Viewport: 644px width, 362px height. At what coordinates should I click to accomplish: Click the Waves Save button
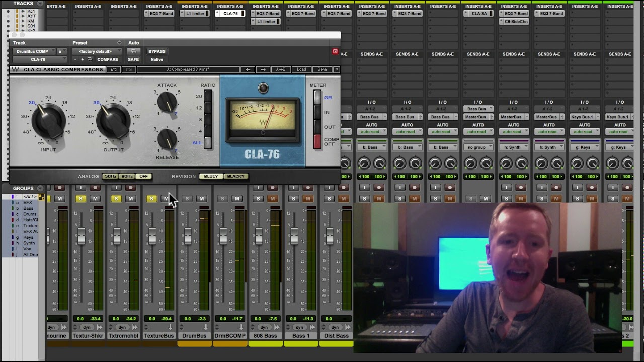322,69
